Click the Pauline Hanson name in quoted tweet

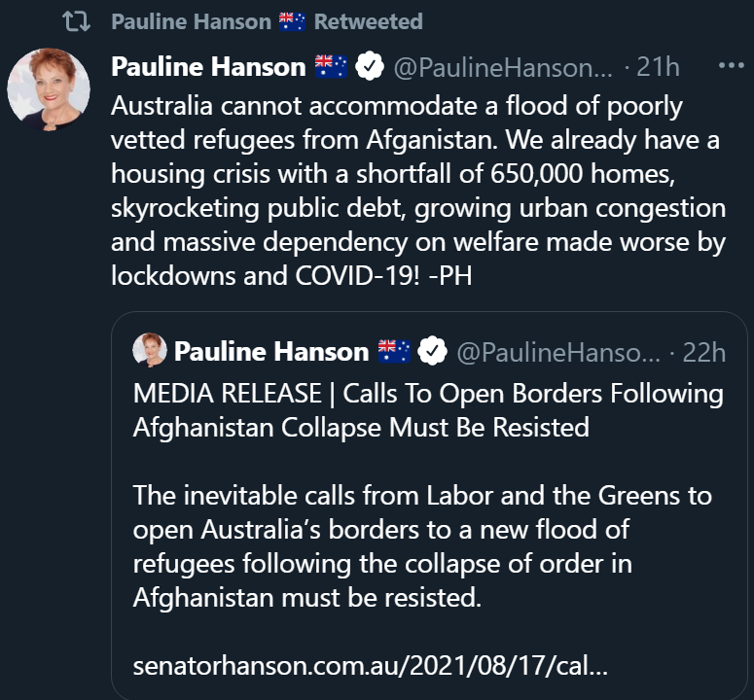point(271,351)
